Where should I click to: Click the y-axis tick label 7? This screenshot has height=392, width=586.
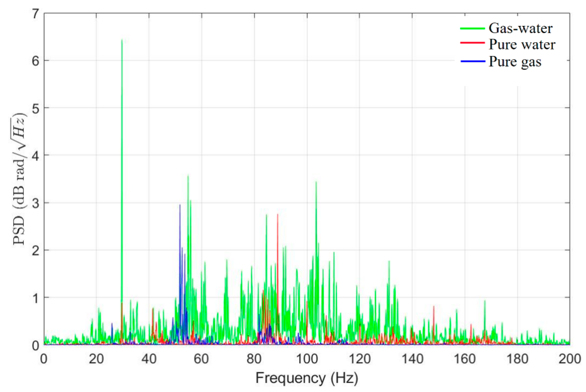(x=36, y=14)
